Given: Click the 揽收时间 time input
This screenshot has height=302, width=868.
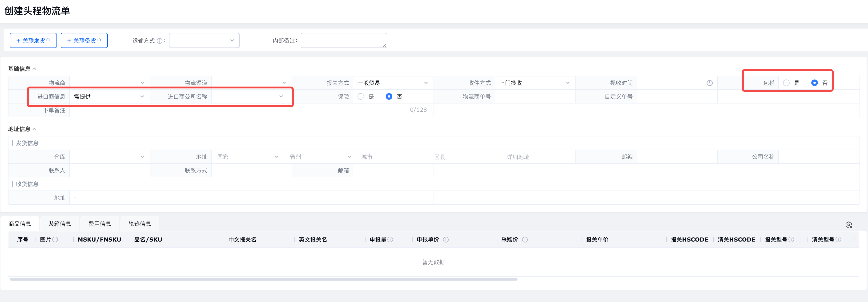Looking at the screenshot, I should [677, 83].
